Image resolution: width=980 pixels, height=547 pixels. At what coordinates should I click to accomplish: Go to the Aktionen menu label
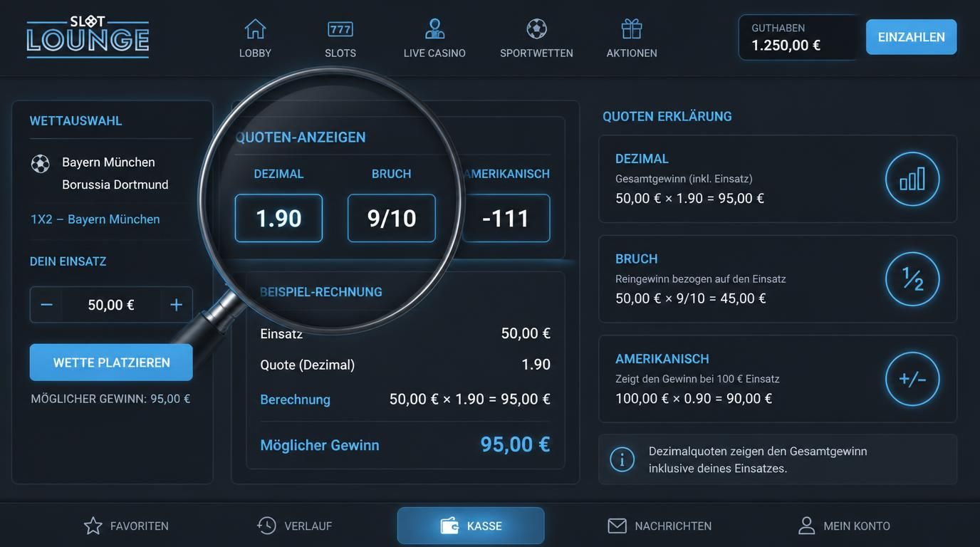(632, 53)
